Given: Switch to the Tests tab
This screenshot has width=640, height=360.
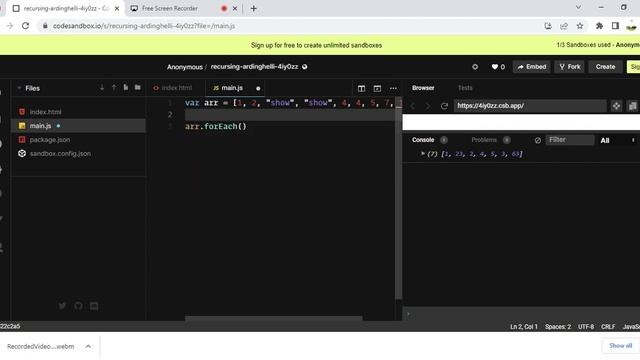Looking at the screenshot, I should click(x=465, y=88).
